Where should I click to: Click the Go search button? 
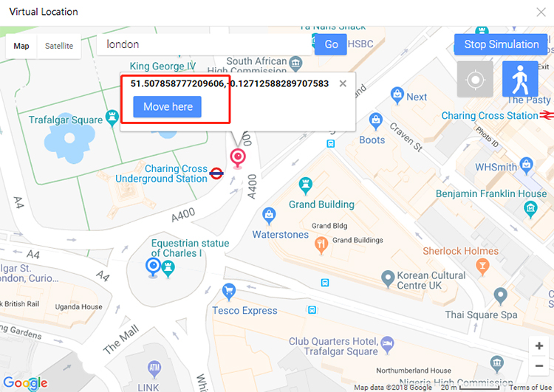pos(331,44)
